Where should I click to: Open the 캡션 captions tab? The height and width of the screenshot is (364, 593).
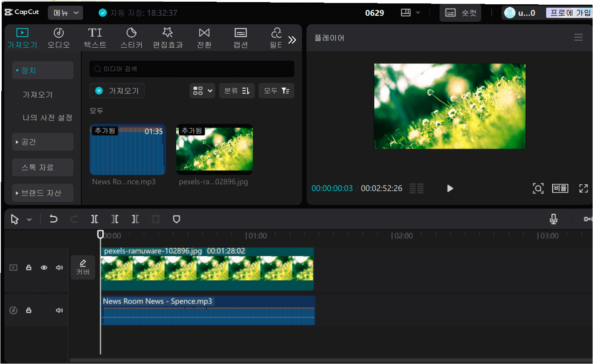point(241,38)
